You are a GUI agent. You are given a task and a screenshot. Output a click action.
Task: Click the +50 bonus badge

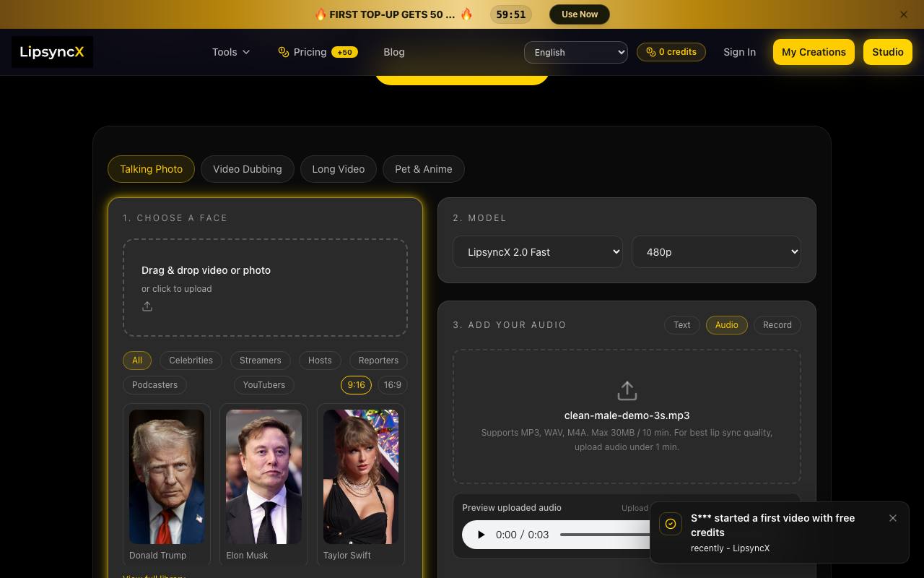click(x=344, y=52)
